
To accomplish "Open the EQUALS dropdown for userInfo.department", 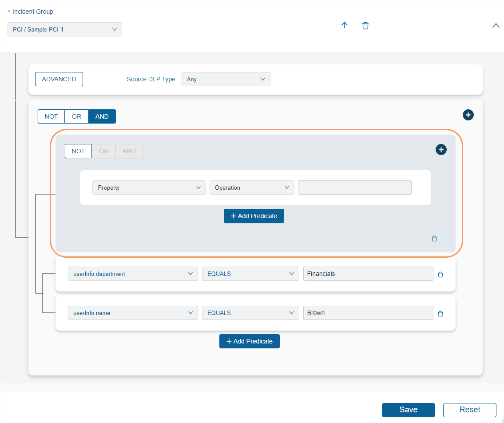I will pos(250,274).
